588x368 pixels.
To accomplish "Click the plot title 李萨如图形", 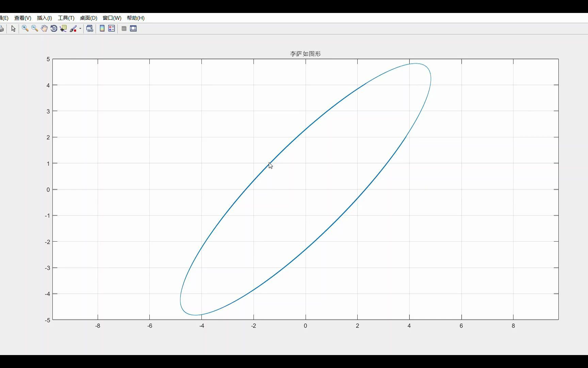I will coord(305,54).
